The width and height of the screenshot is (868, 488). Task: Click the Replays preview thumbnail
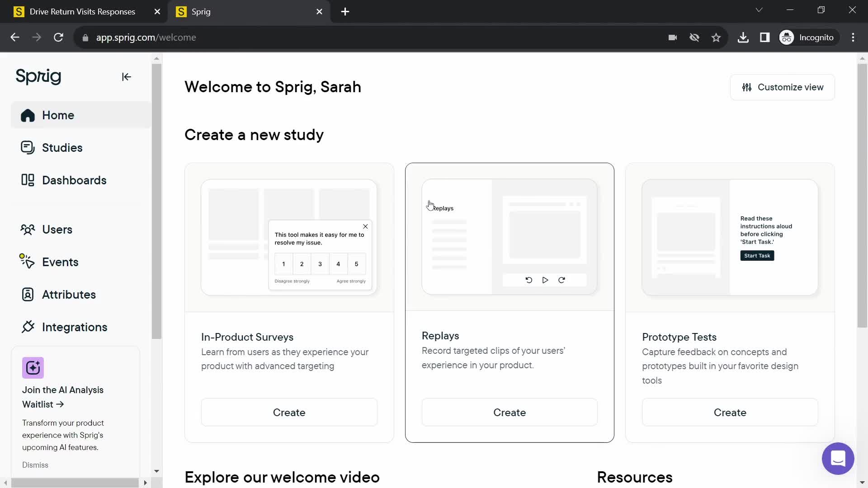[x=509, y=237]
